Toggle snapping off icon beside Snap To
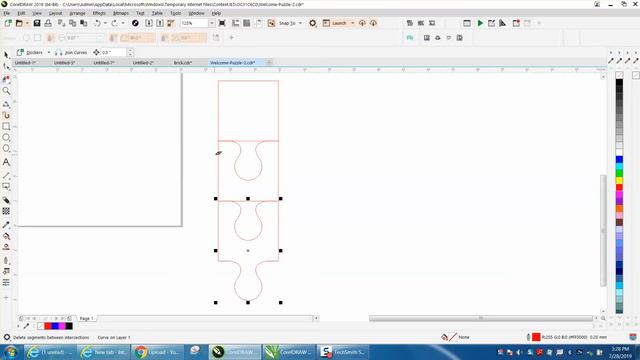The width and height of the screenshot is (640, 360). [271, 23]
